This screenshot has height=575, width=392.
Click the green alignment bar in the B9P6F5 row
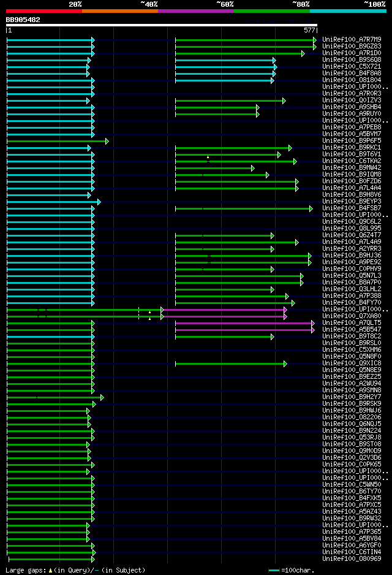pos(57,141)
